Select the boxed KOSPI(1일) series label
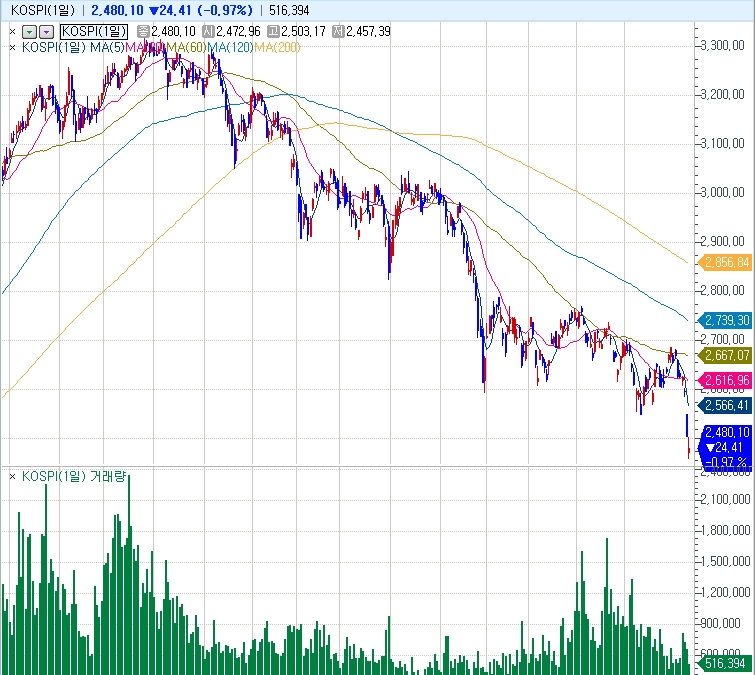Image resolution: width=755 pixels, height=675 pixels. pyautogui.click(x=94, y=32)
